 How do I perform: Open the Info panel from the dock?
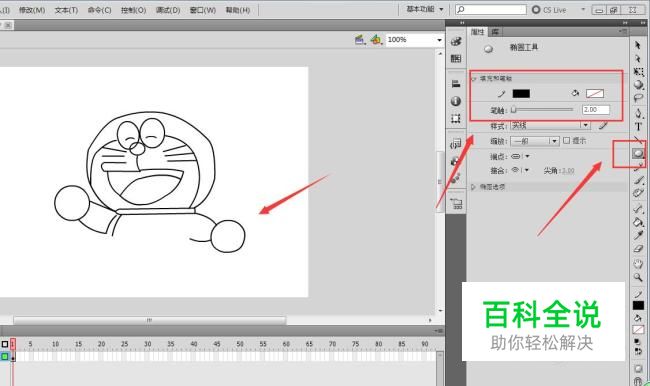tap(456, 101)
